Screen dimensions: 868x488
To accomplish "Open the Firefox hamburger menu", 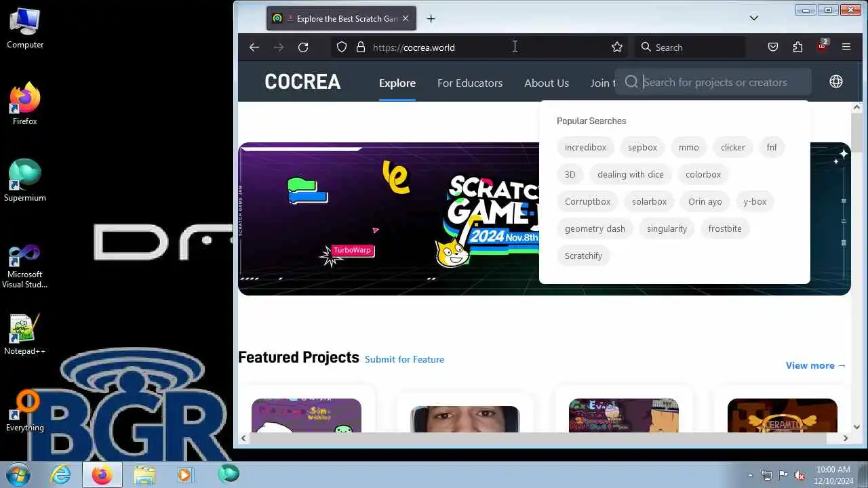I will (846, 47).
